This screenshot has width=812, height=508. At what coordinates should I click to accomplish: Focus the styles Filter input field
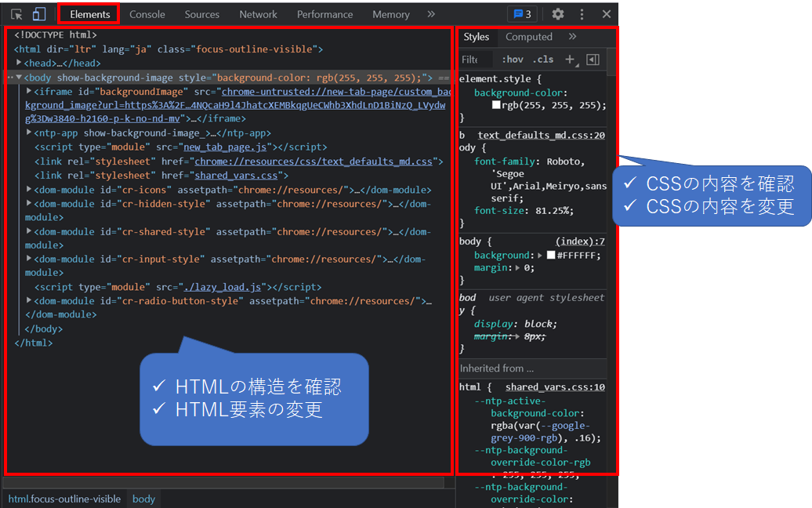coord(475,60)
